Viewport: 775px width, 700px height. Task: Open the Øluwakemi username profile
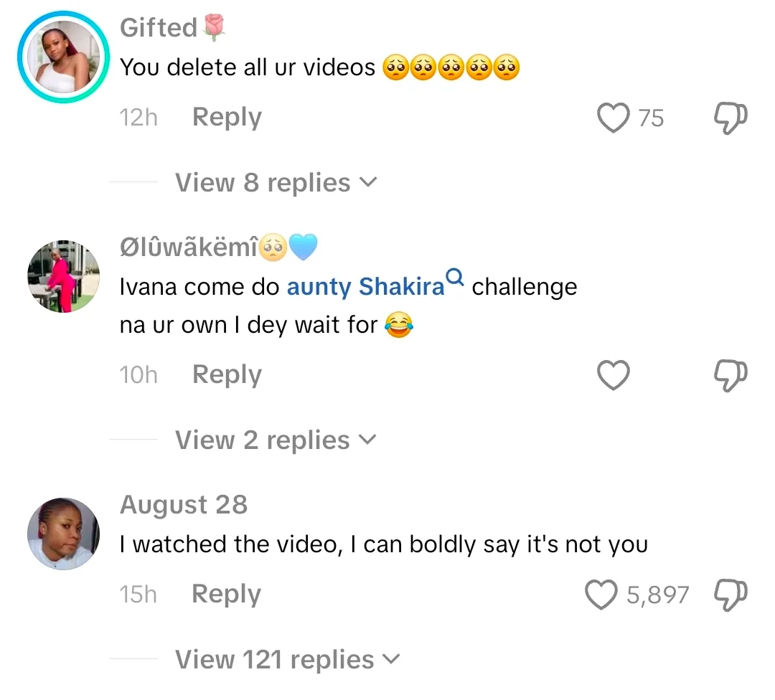pyautogui.click(x=189, y=248)
